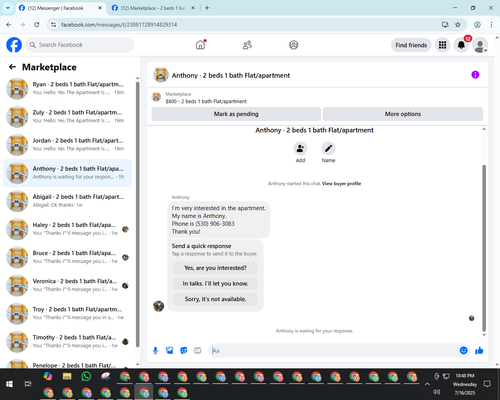500x400 pixels.
Task: Open the emoji picker in message box
Action: [463, 350]
